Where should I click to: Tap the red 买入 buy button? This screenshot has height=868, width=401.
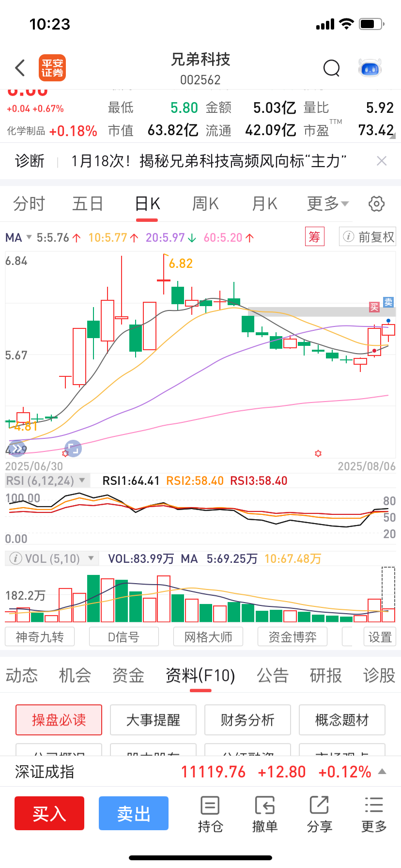[49, 813]
